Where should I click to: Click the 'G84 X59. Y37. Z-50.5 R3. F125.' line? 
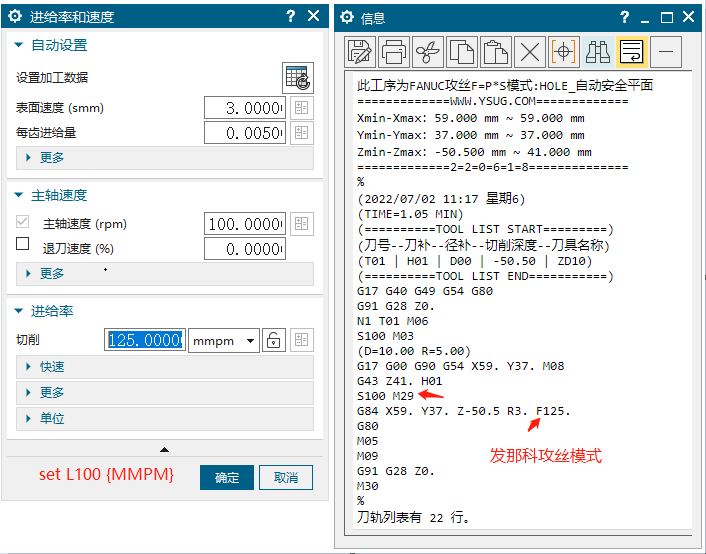click(x=463, y=411)
